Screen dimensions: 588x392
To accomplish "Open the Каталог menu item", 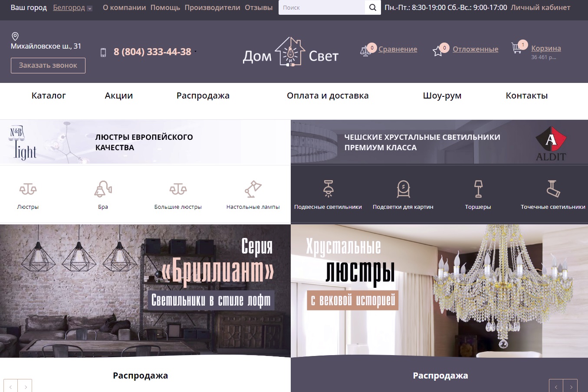I will pos(49,96).
